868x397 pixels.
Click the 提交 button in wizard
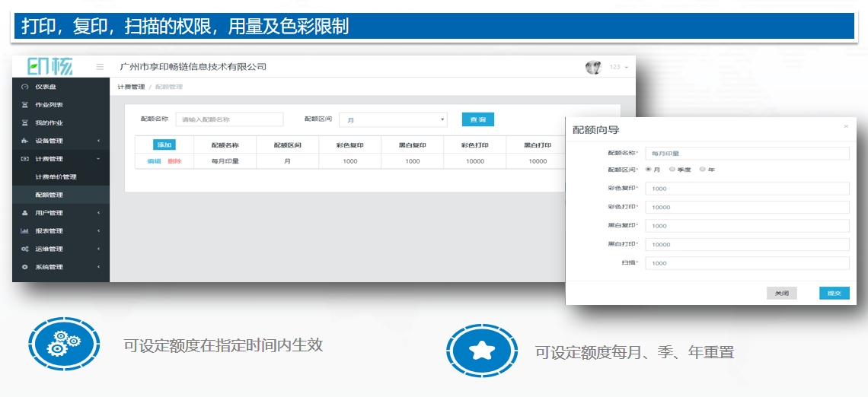click(x=834, y=293)
